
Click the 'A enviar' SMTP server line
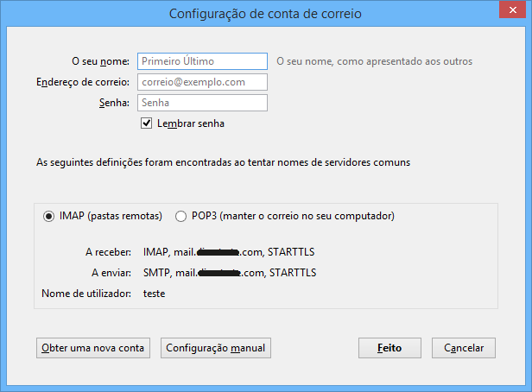pos(229,273)
